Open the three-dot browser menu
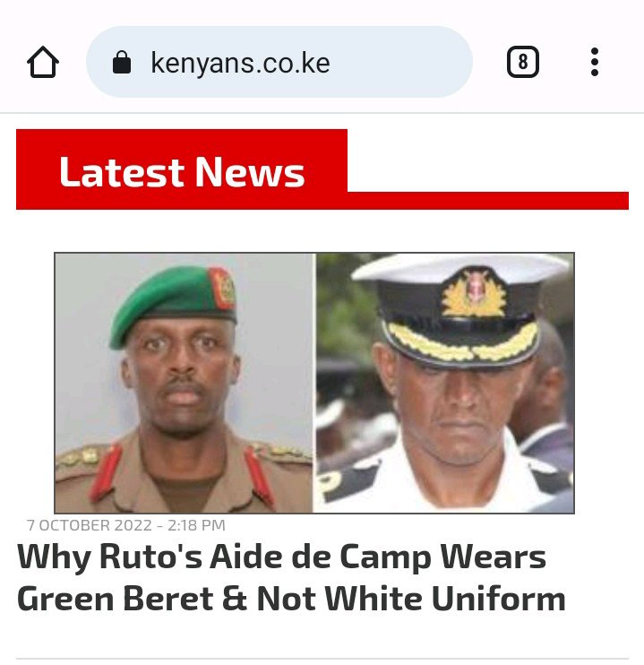 point(595,62)
